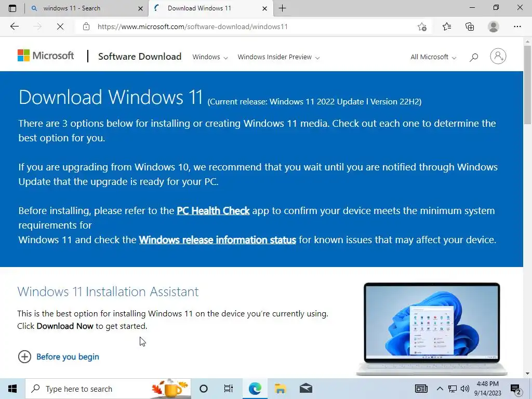Open News and interests widget
This screenshot has height=399, width=532.
point(421,389)
